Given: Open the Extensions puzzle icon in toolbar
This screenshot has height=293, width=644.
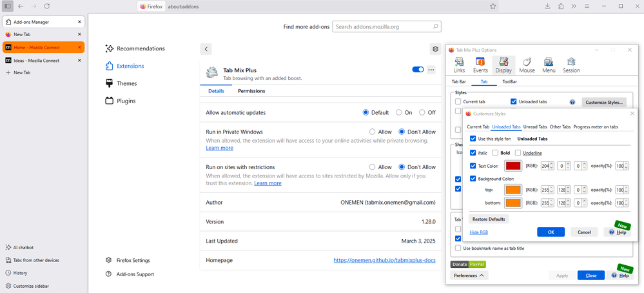Looking at the screenshot, I should 561,6.
